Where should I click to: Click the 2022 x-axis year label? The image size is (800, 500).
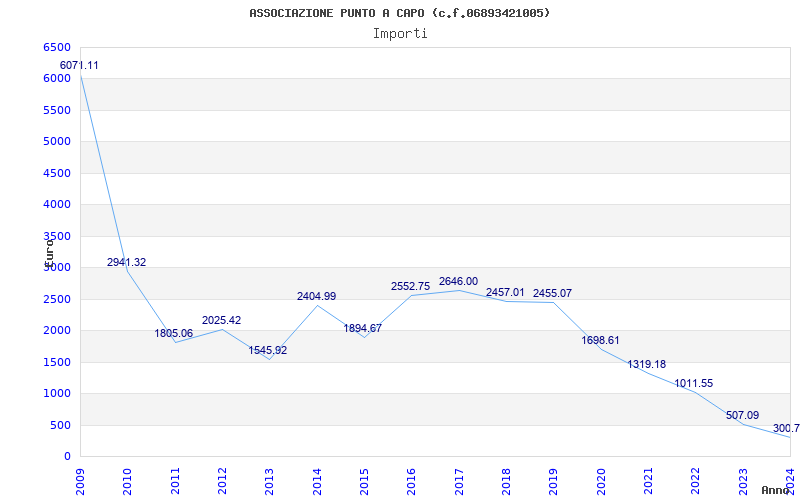tap(695, 482)
